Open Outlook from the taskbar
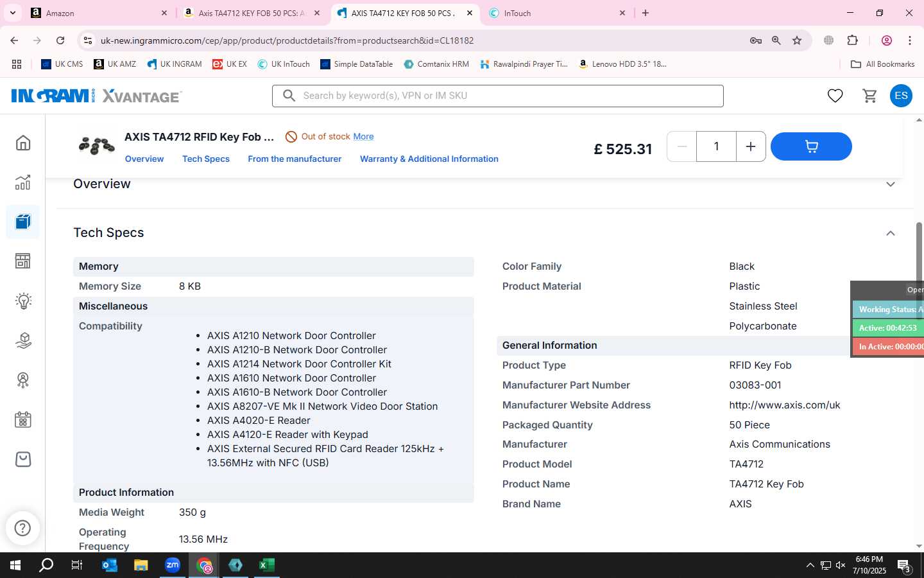924x578 pixels. tap(110, 565)
